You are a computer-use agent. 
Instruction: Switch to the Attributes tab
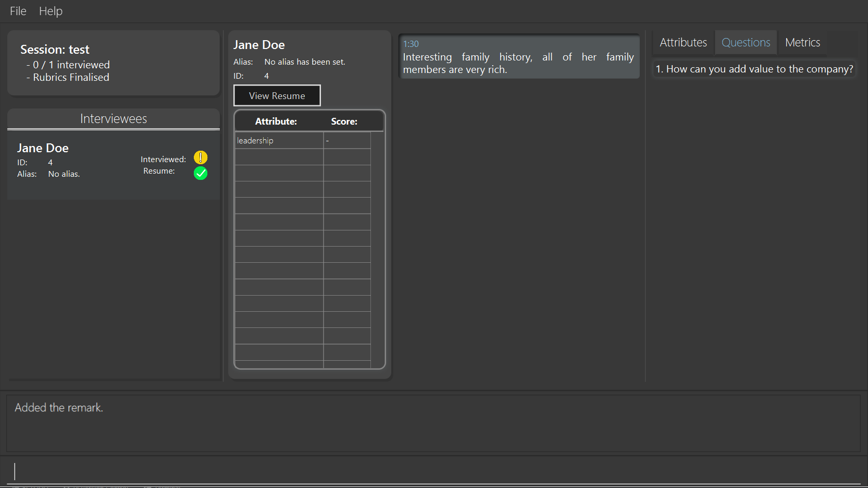(x=683, y=43)
